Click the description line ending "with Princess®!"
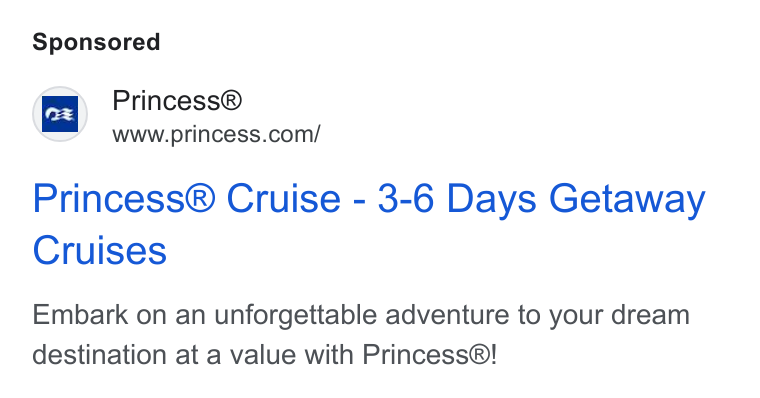Screen dimensions: 760x398 (265, 354)
